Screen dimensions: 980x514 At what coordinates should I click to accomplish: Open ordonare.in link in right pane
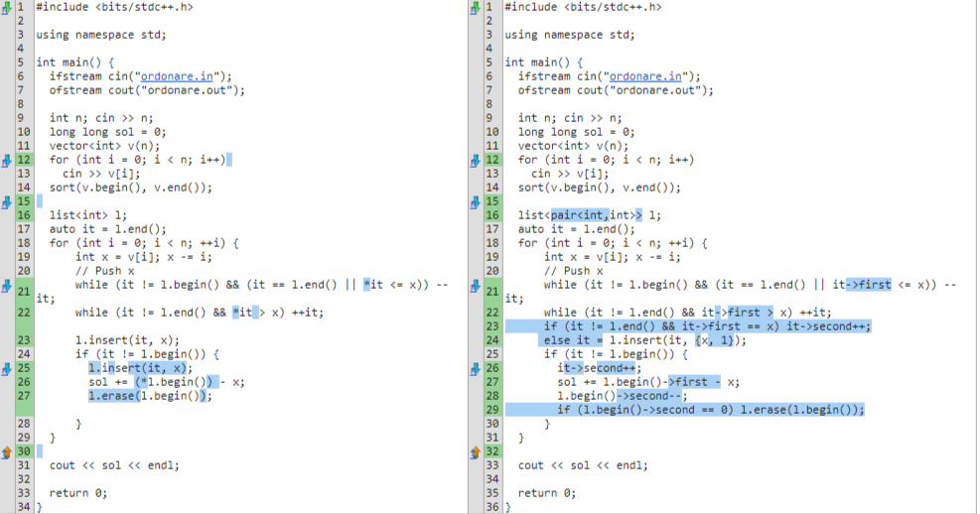pyautogui.click(x=645, y=76)
